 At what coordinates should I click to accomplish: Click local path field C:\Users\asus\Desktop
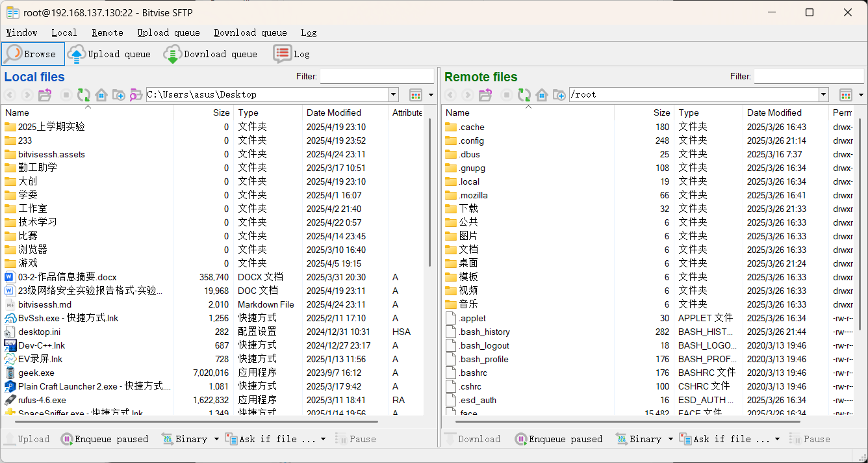pos(267,95)
